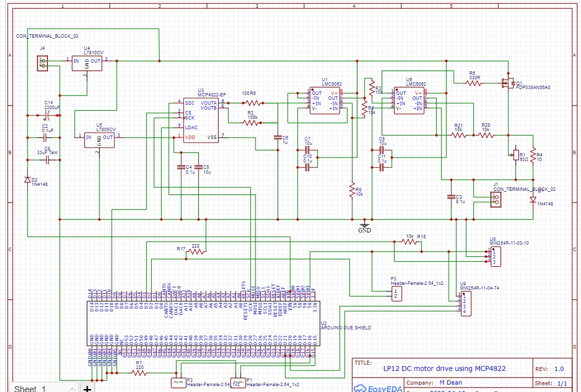Select the P1 female header symbol
581x392 pixels.
[238, 383]
